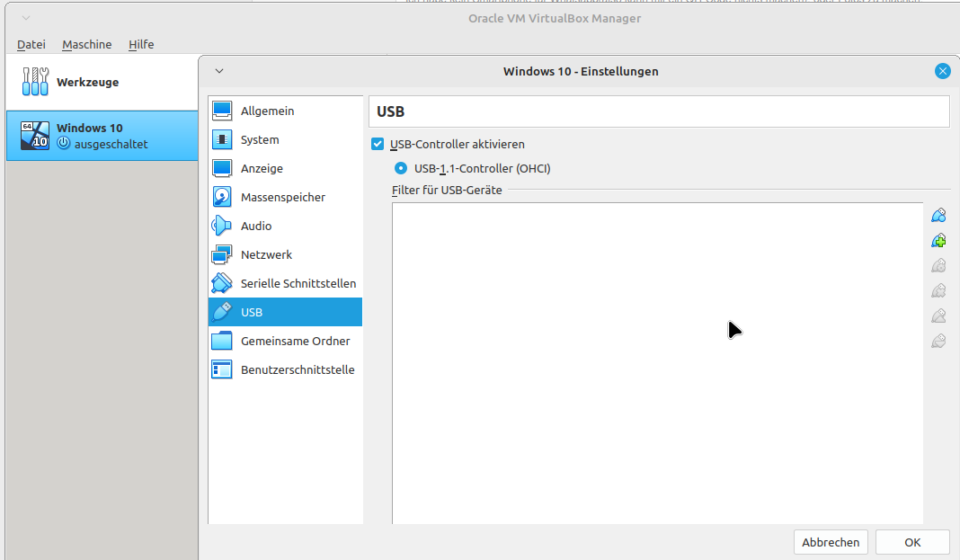Close the Windows 10 Einstellungen dialog

pyautogui.click(x=942, y=71)
